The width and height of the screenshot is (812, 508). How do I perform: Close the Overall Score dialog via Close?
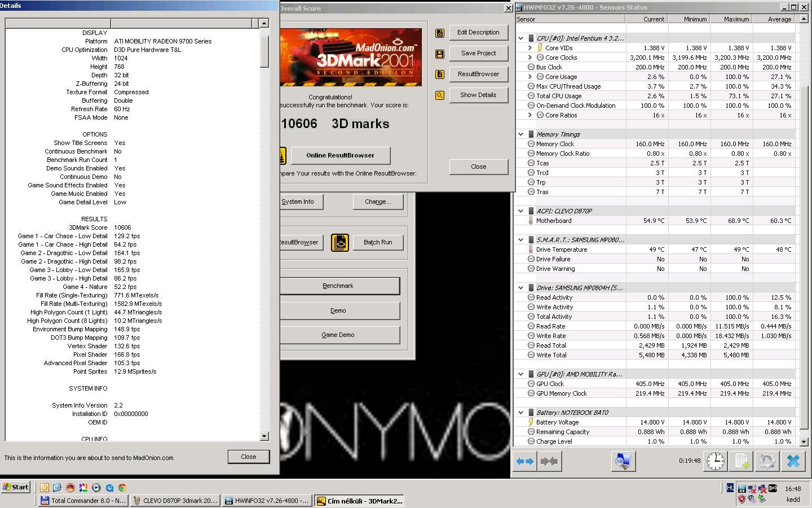478,167
